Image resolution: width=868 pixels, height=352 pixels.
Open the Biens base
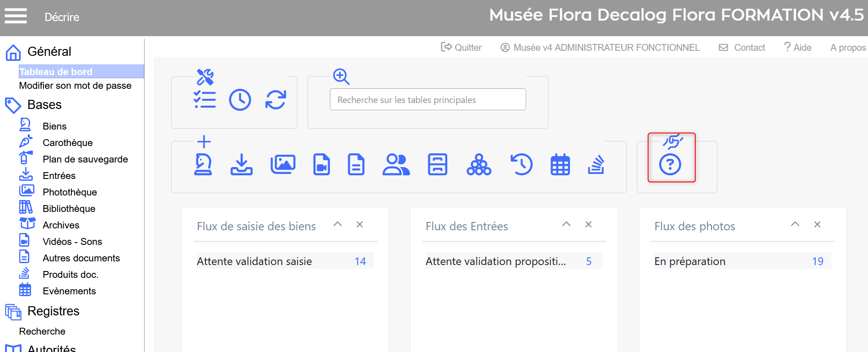point(54,126)
